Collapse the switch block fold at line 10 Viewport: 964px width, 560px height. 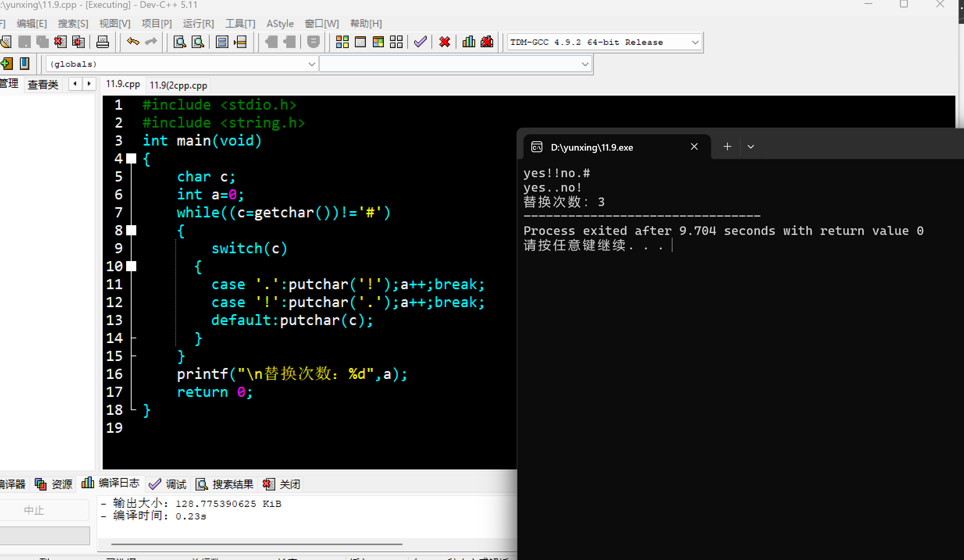[132, 266]
